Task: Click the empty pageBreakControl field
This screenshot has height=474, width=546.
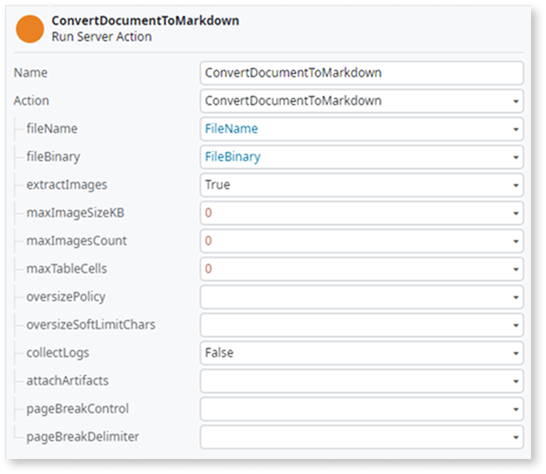Action: click(361, 409)
